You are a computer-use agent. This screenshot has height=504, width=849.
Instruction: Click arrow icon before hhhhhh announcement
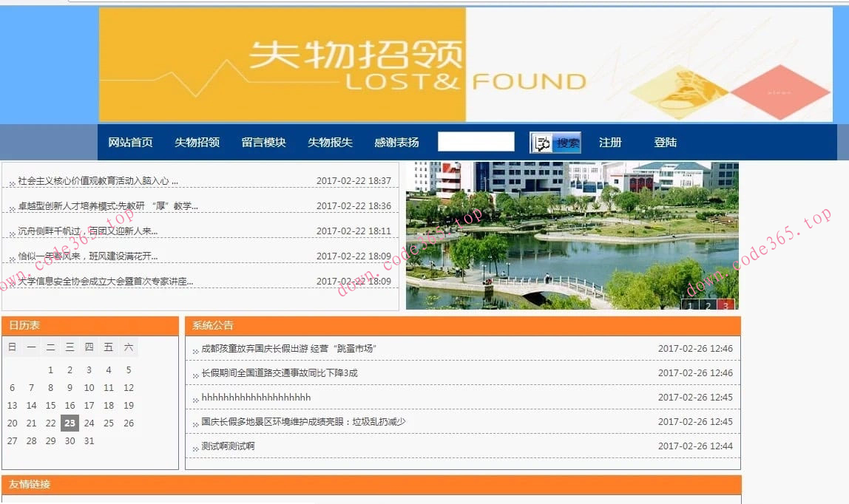pyautogui.click(x=194, y=398)
